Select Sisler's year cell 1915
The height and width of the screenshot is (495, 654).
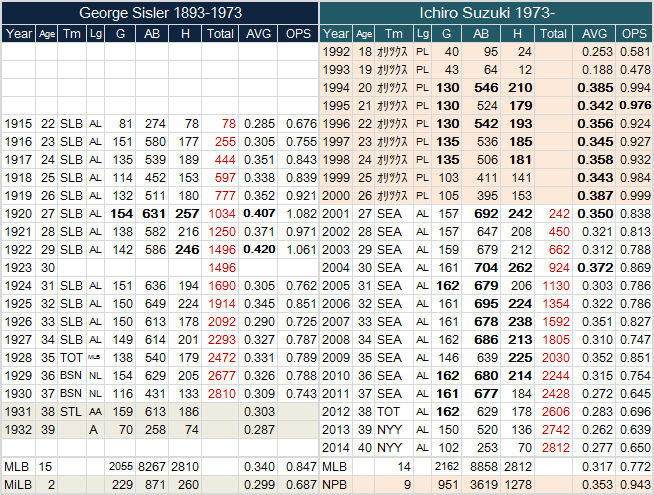(x=18, y=123)
